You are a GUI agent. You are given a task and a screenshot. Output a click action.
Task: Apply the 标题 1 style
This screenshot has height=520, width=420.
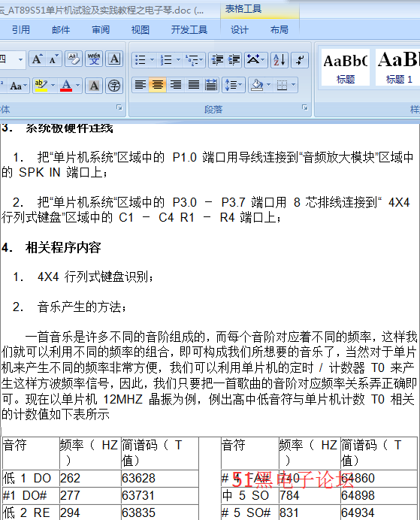pyautogui.click(x=397, y=68)
